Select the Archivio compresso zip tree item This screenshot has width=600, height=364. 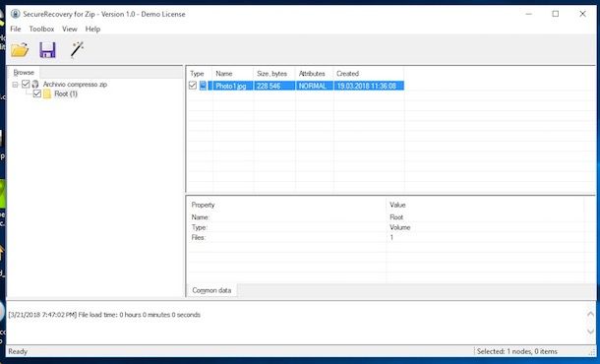click(75, 85)
